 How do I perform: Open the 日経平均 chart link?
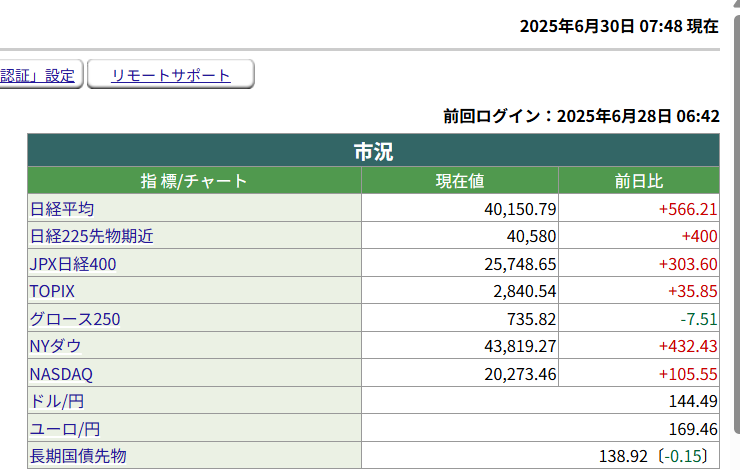point(62,209)
